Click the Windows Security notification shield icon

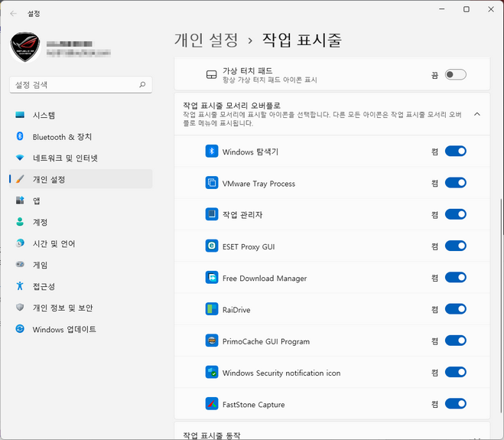coord(212,372)
